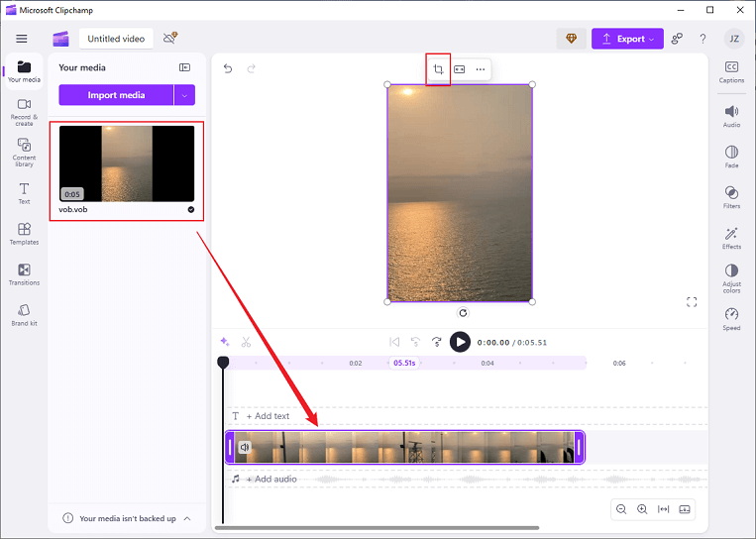Zoom out the timeline
The image size is (756, 539).
coord(621,509)
